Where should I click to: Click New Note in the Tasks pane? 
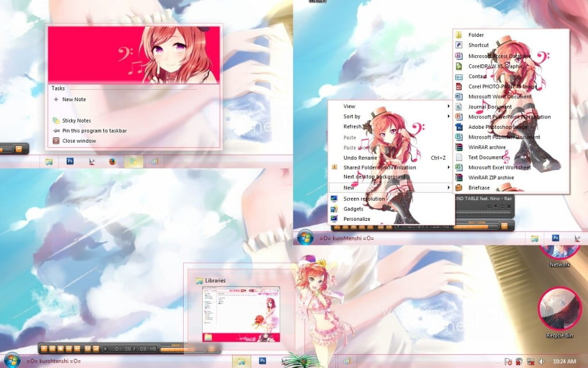(74, 99)
